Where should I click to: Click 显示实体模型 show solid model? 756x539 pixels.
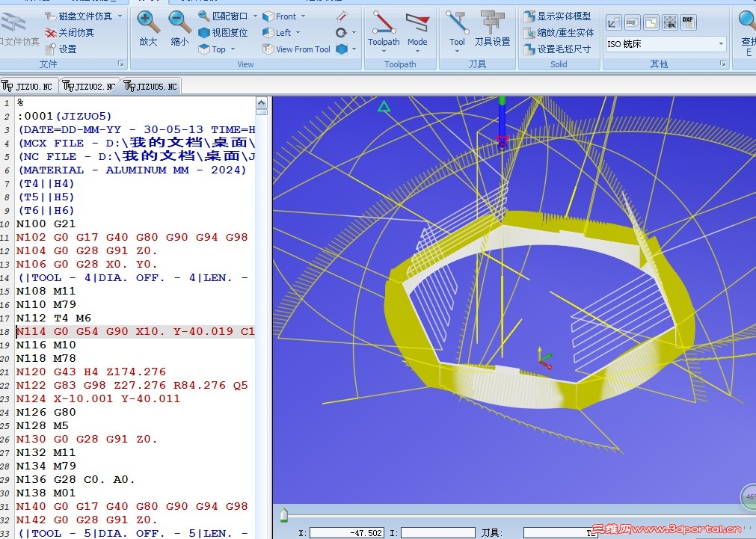[557, 16]
